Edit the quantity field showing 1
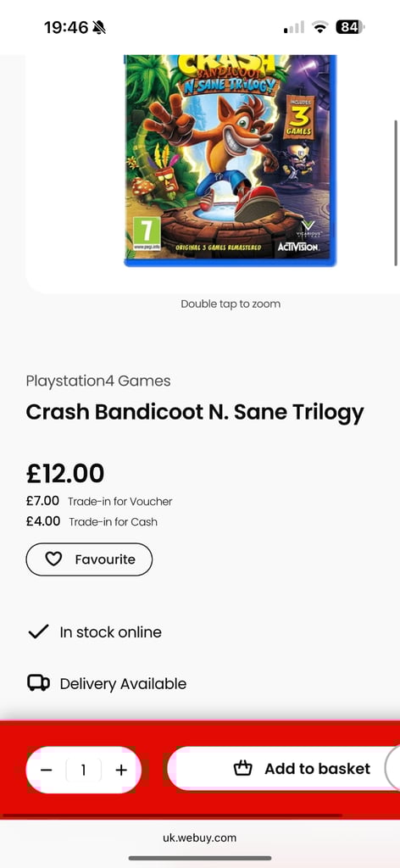This screenshot has height=868, width=400. [84, 770]
